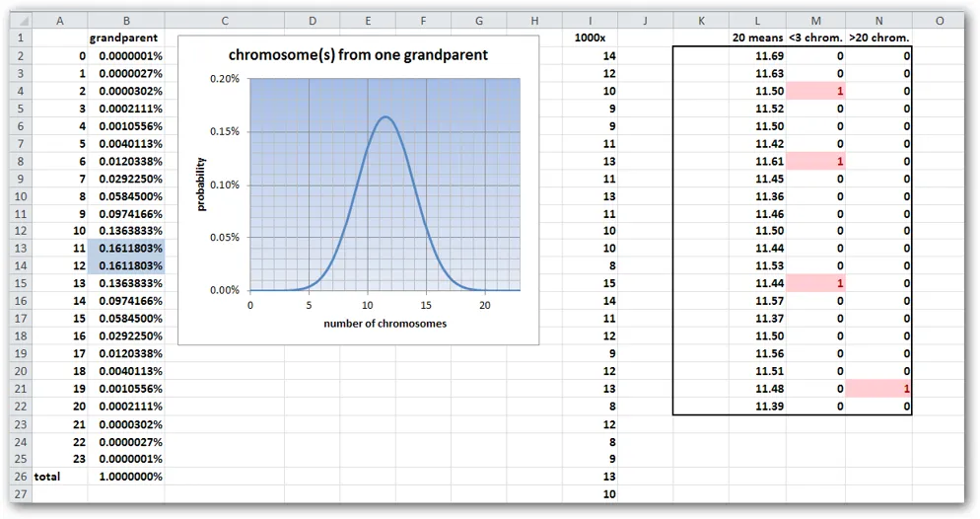Screen dimensions: 980x519
Task: Click the 0.20% label on the y-axis
Action: pos(226,79)
